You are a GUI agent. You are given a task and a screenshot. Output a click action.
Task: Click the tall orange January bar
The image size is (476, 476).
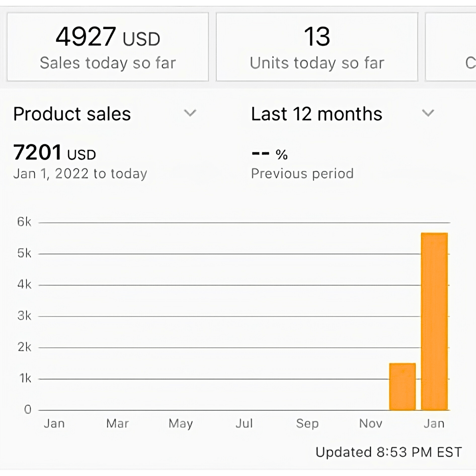pyautogui.click(x=434, y=321)
